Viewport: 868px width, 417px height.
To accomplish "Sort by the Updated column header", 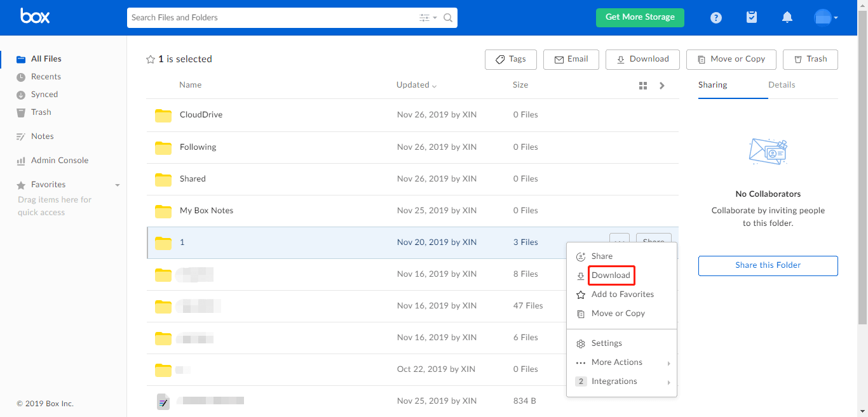I will pyautogui.click(x=416, y=85).
